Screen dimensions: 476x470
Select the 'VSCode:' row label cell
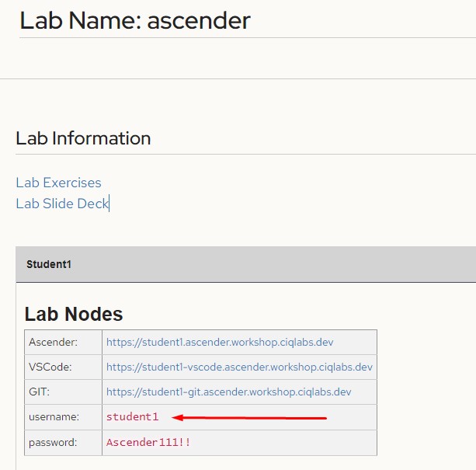[x=63, y=367]
